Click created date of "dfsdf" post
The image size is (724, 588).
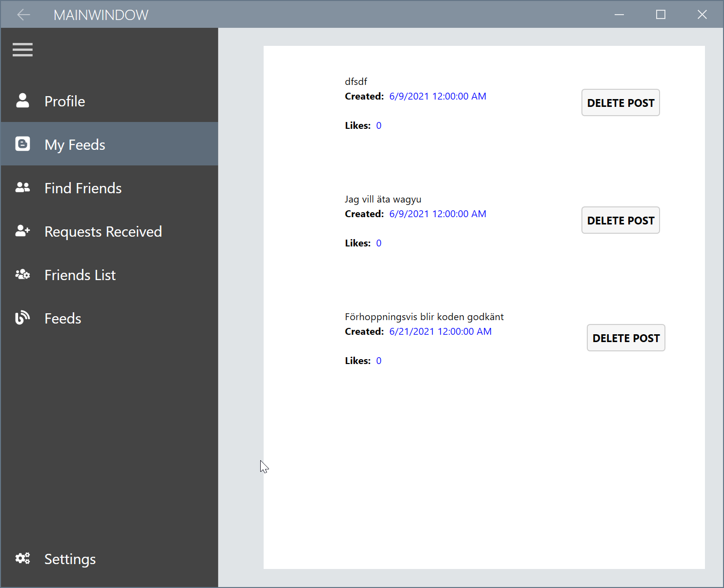tap(438, 96)
